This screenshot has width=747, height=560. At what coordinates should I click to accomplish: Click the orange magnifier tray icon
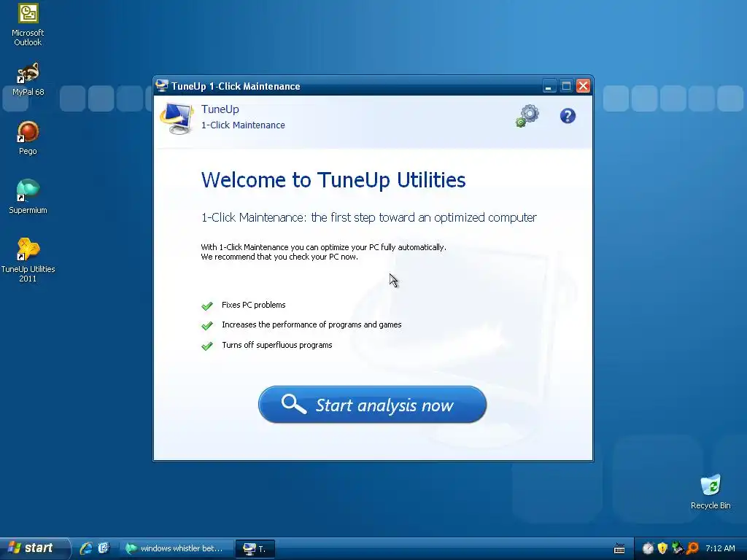point(692,548)
